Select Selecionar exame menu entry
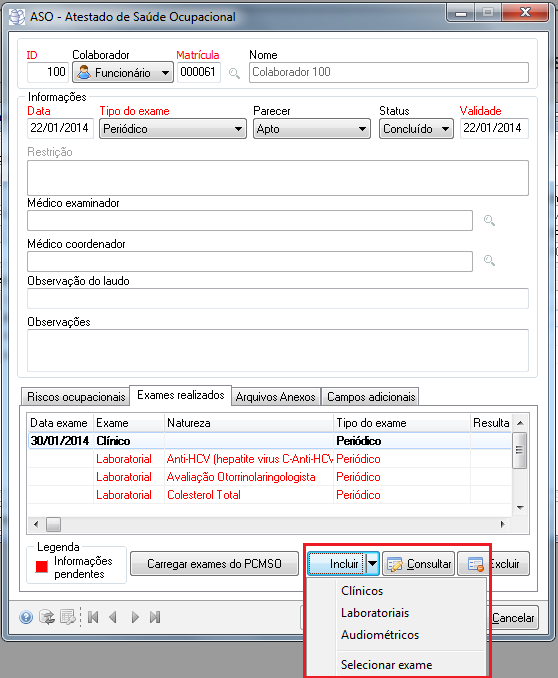The width and height of the screenshot is (558, 678). point(386,665)
